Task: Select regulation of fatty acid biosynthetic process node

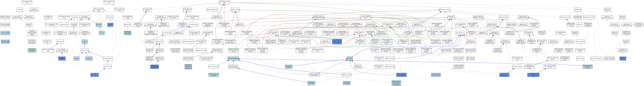Action: tap(533, 75)
